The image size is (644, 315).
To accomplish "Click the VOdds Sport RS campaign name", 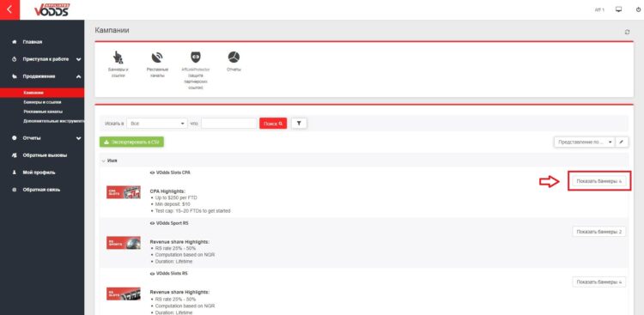I will click(172, 223).
